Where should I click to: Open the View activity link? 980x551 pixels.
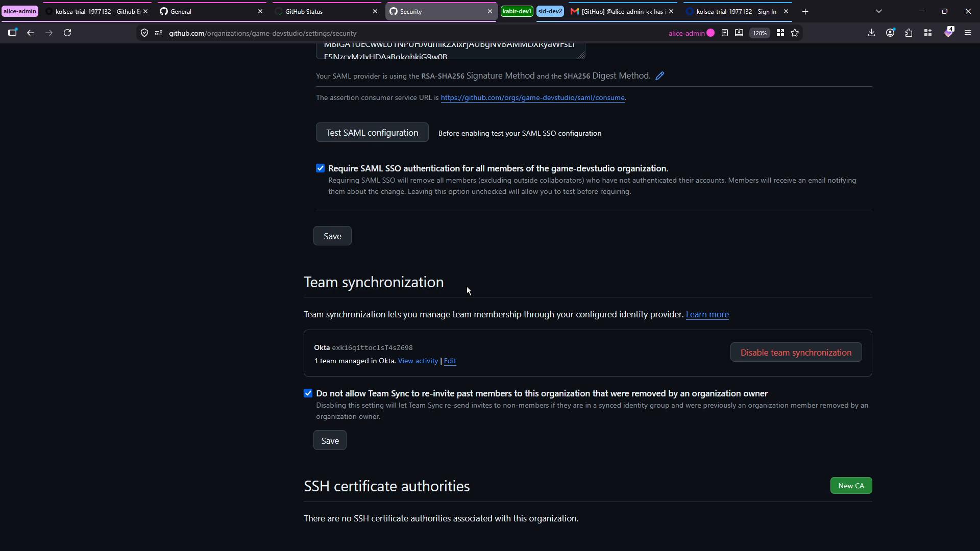[418, 361]
